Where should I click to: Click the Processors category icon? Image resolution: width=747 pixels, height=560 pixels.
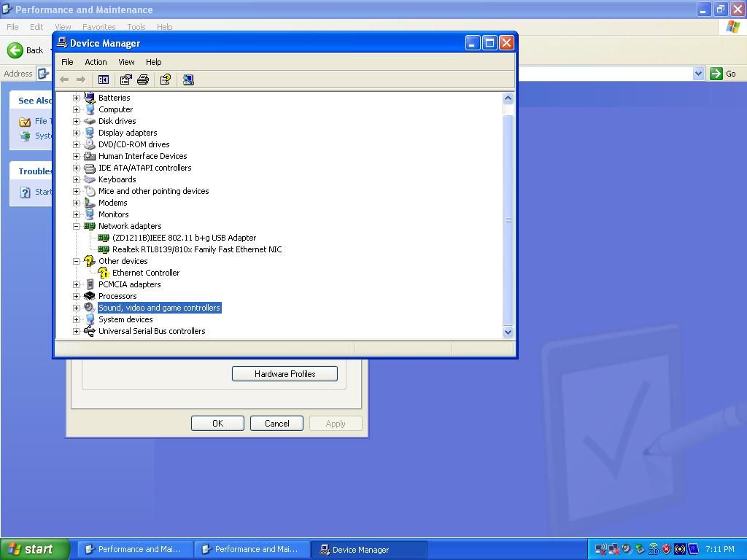[x=90, y=296]
